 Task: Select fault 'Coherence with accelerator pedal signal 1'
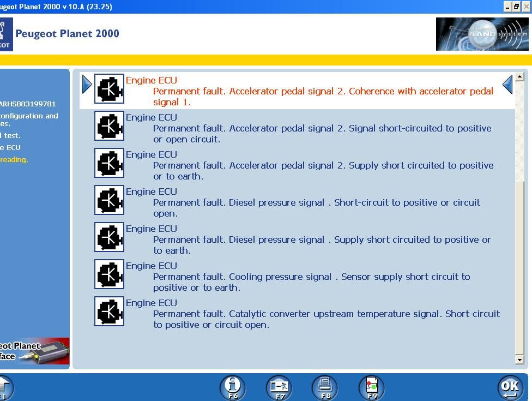(x=323, y=97)
